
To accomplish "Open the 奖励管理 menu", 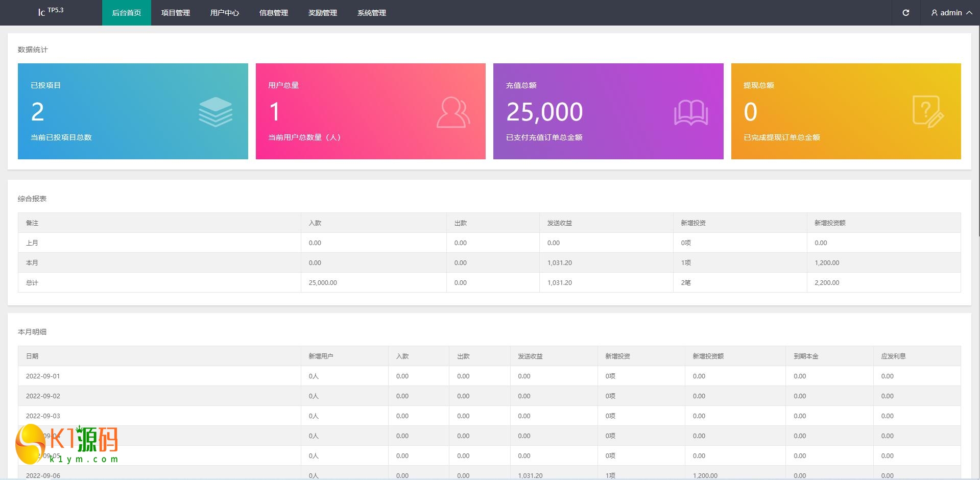I will pyautogui.click(x=323, y=13).
